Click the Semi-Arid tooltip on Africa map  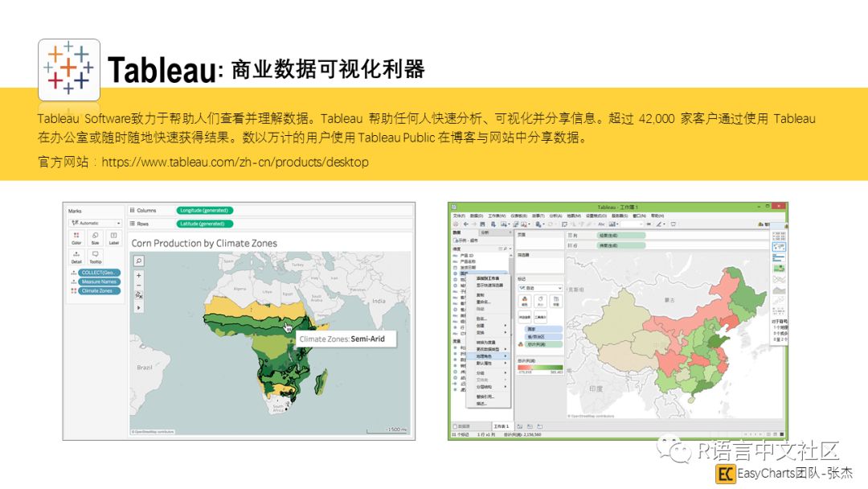pos(346,339)
